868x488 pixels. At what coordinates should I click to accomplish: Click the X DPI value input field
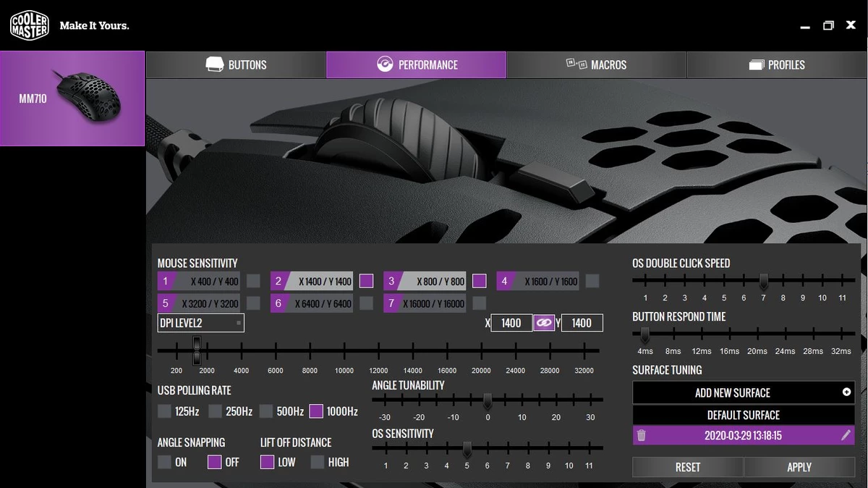pos(511,323)
